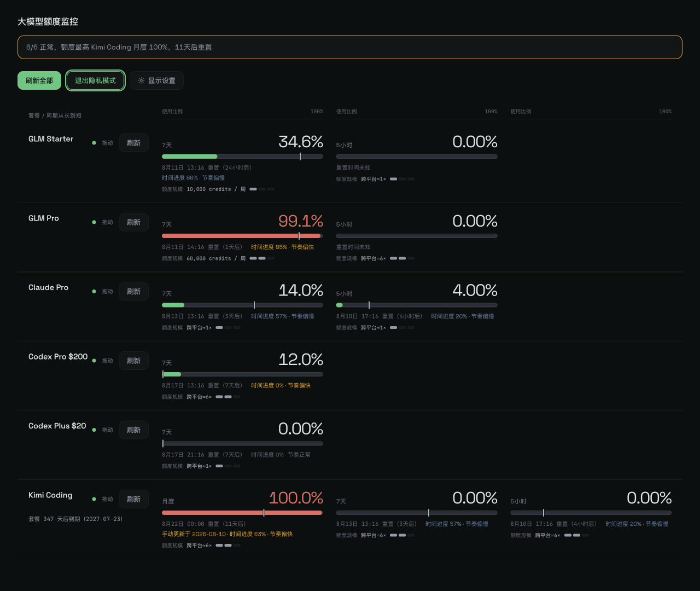The image size is (700, 591).
Task: Click GLM Pro 7天 red usage bar
Action: 242,236
